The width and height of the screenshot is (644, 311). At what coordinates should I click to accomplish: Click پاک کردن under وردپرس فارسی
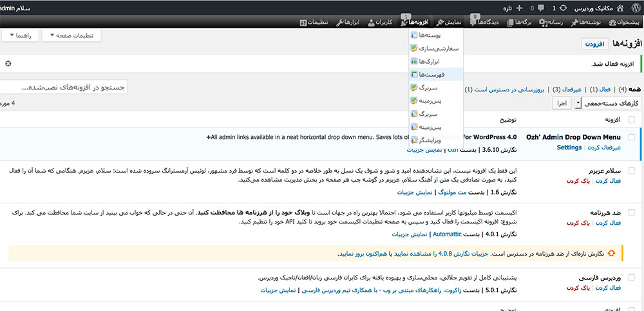click(x=579, y=288)
